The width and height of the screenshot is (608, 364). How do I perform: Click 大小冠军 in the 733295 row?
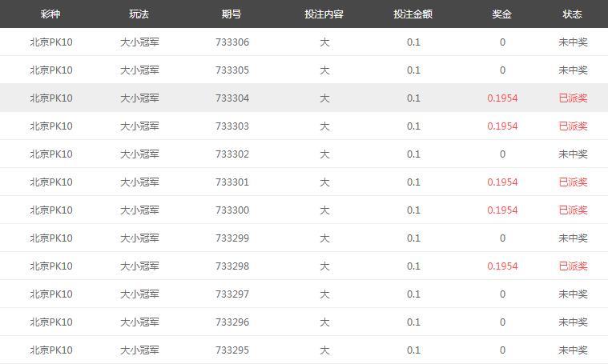pyautogui.click(x=139, y=350)
